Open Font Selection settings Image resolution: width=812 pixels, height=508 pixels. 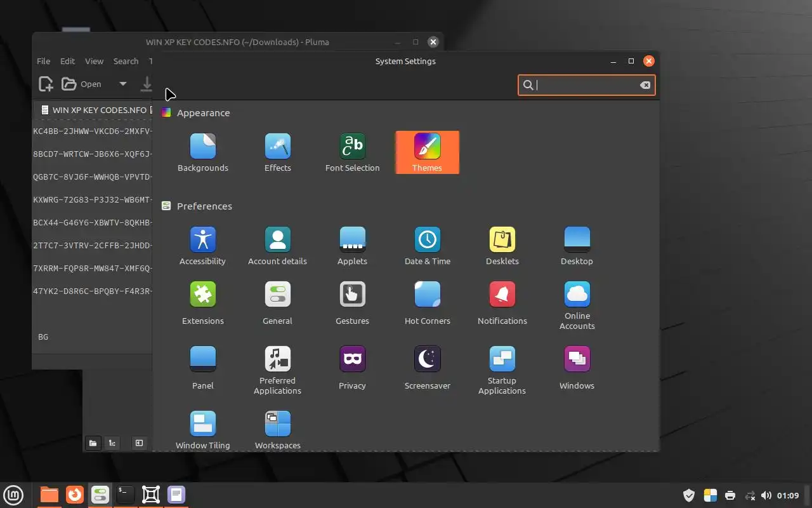tap(353, 152)
